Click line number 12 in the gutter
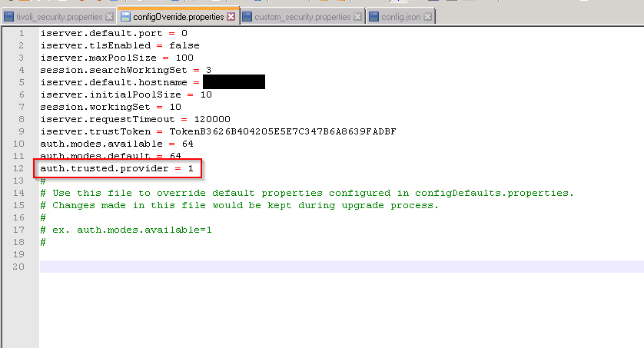Viewport: 644px width, 348px height. pyautogui.click(x=18, y=169)
